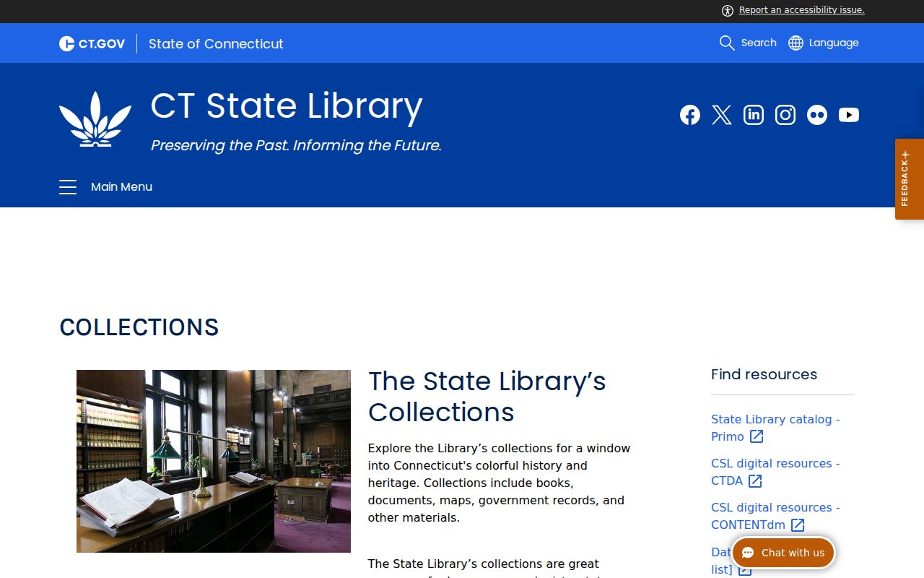
Task: Click the CT.GOV logo
Action: [92, 43]
